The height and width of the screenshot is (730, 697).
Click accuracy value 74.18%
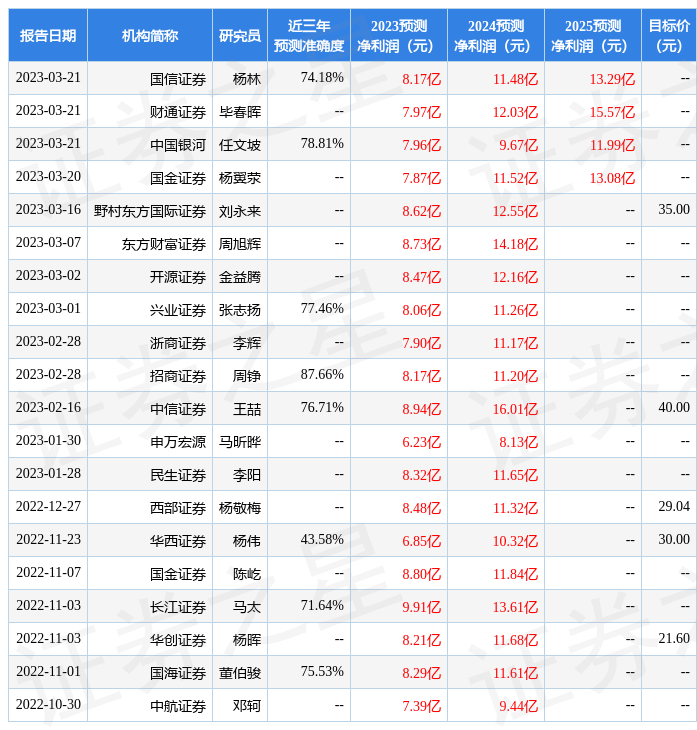click(x=322, y=77)
